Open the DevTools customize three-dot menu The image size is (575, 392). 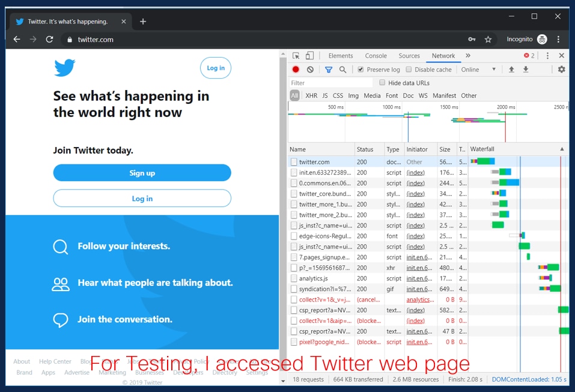[x=547, y=56]
